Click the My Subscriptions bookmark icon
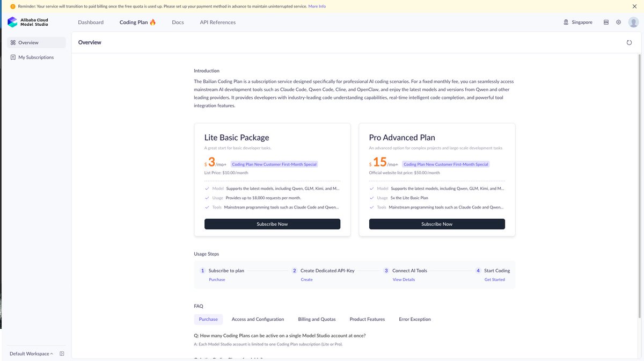Image resolution: width=644 pixels, height=361 pixels. [13, 57]
